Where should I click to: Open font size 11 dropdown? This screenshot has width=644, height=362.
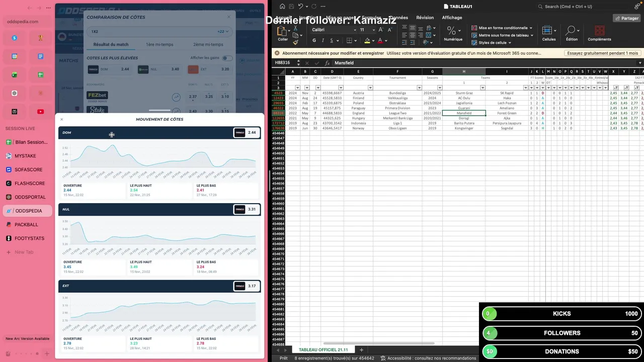[373, 30]
